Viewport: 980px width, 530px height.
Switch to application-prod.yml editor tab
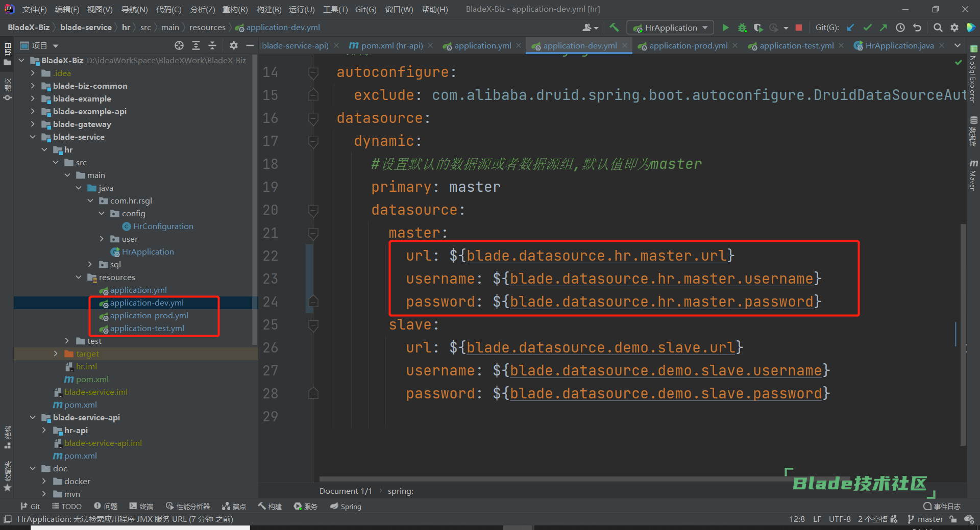pyautogui.click(x=688, y=46)
